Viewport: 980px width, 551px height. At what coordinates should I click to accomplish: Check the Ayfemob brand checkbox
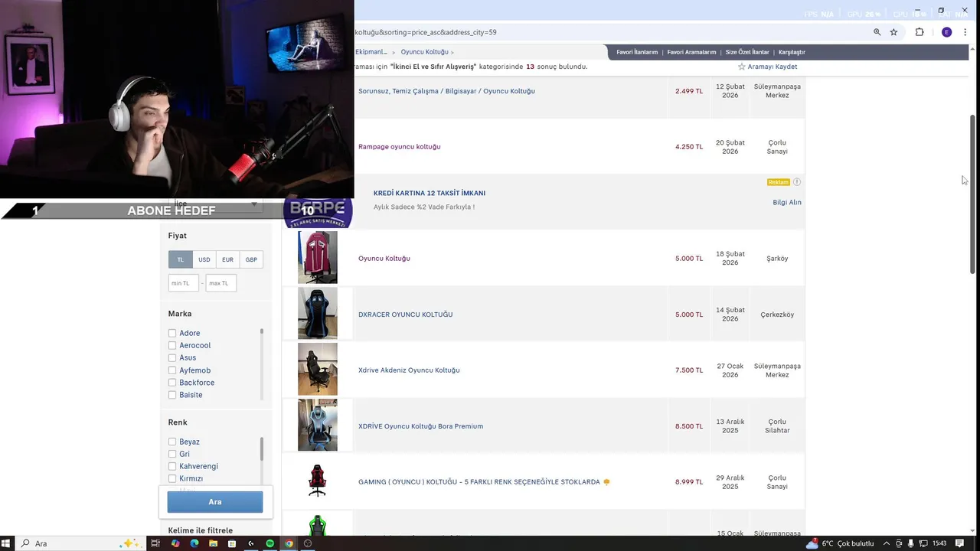coord(172,370)
